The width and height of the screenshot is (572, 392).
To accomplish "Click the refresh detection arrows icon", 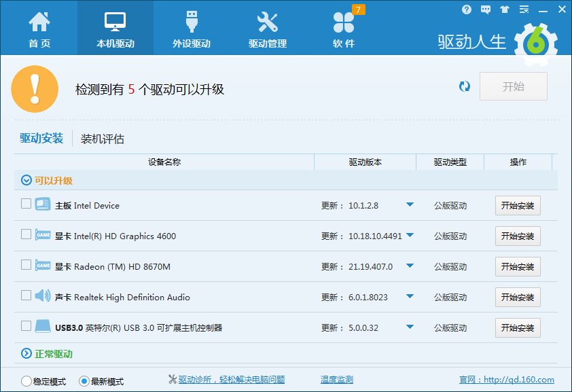I will pos(465,86).
